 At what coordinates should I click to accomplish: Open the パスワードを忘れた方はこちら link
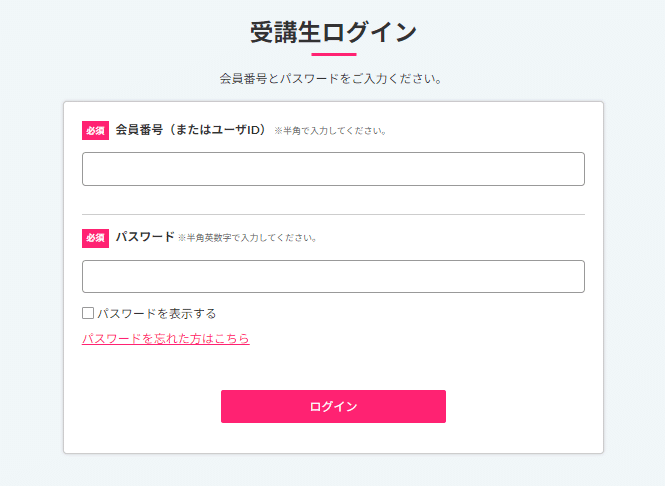click(x=166, y=338)
